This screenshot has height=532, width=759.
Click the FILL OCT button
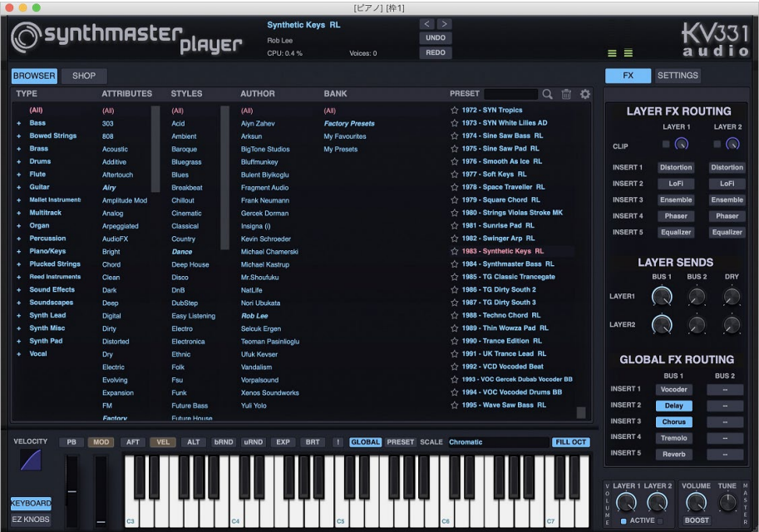[x=570, y=442]
